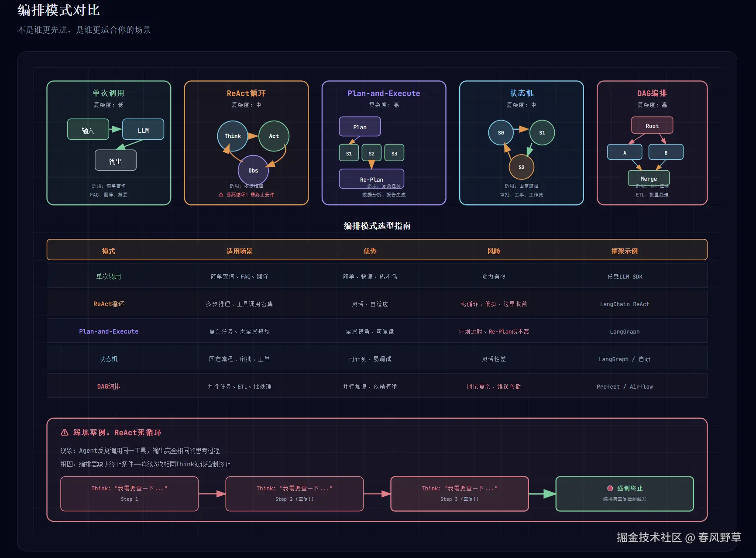Click the LangChain ReAct cell
The width and height of the screenshot is (756, 558).
point(625,304)
